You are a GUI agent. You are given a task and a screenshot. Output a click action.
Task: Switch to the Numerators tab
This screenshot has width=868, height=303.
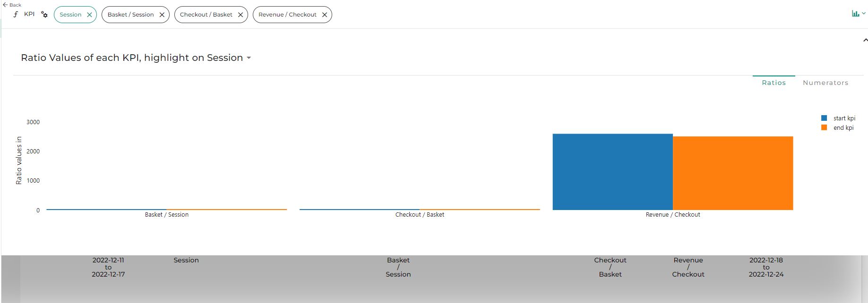point(825,83)
